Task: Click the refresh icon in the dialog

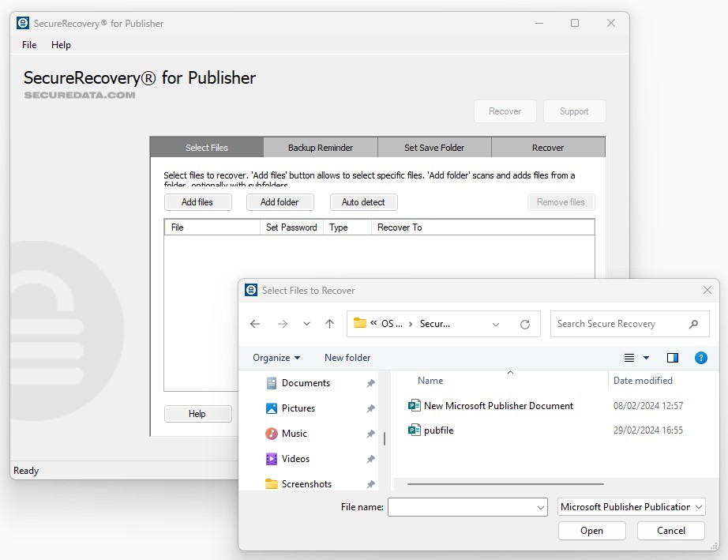Action: [x=525, y=323]
